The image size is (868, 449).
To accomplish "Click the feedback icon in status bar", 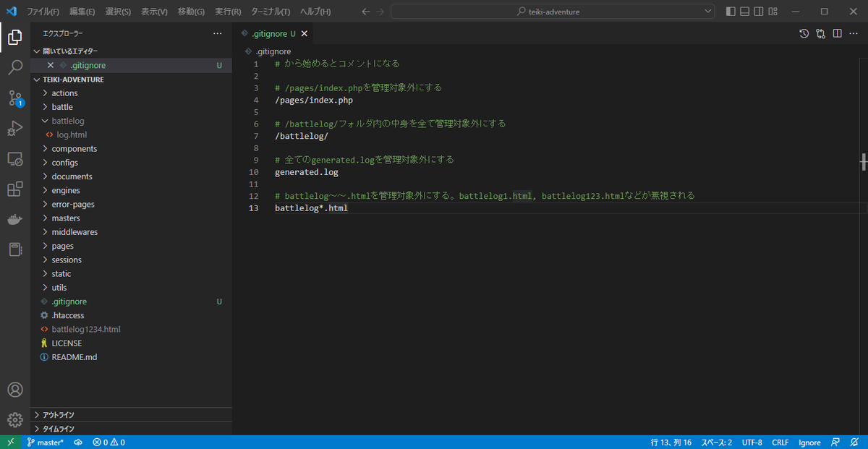I will point(835,442).
